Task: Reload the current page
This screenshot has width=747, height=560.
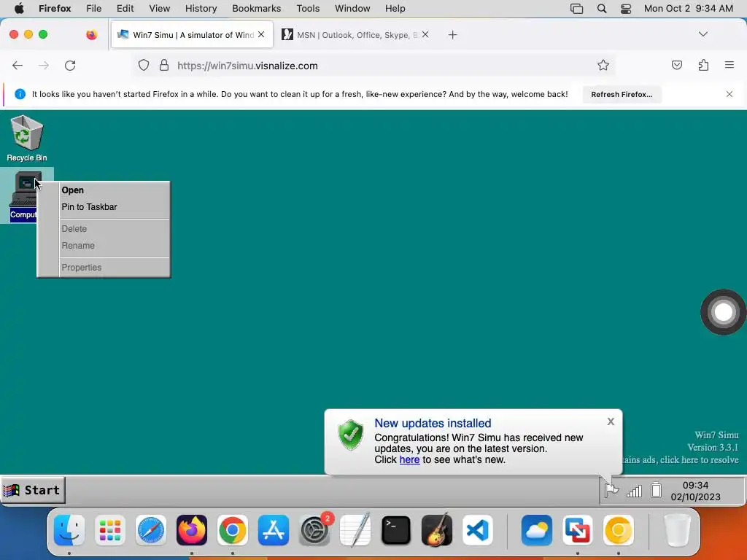Action: [x=70, y=65]
